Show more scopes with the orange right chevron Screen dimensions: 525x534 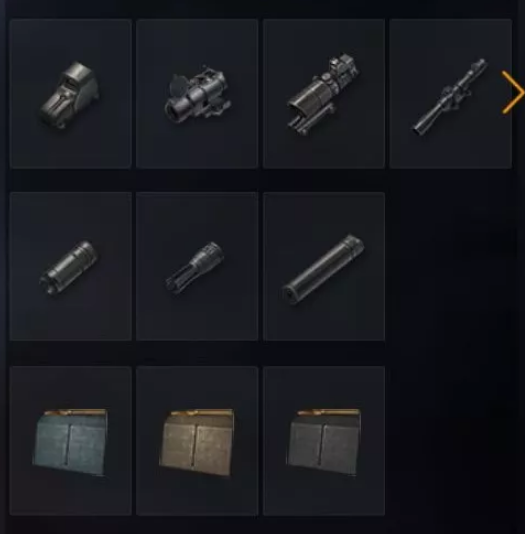(513, 92)
